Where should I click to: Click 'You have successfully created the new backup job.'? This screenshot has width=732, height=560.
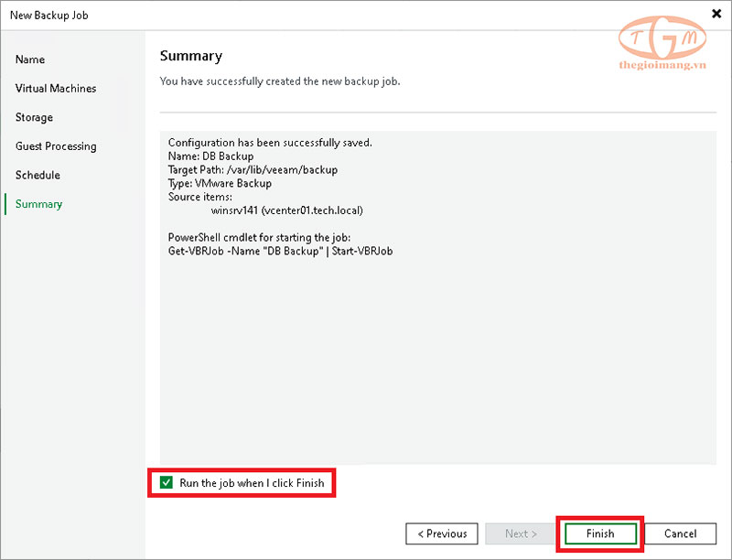[x=280, y=81]
